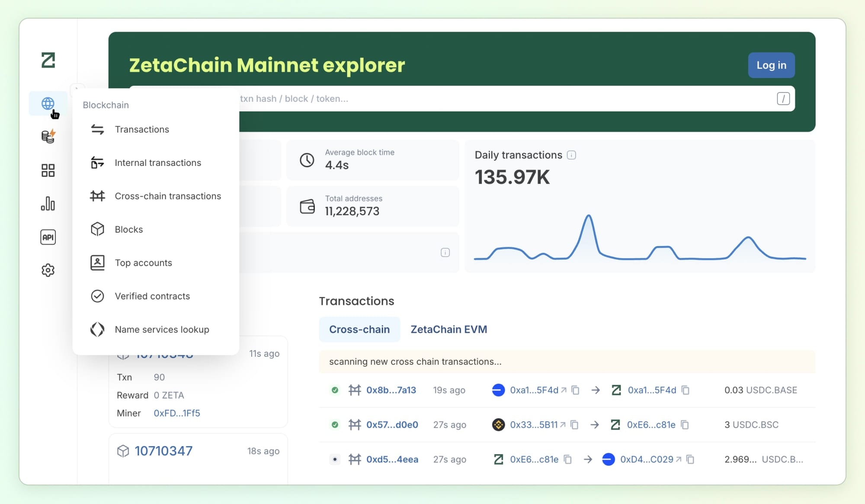The image size is (865, 504).
Task: Copy receiver address in 0x8b...7a13 row
Action: (686, 390)
